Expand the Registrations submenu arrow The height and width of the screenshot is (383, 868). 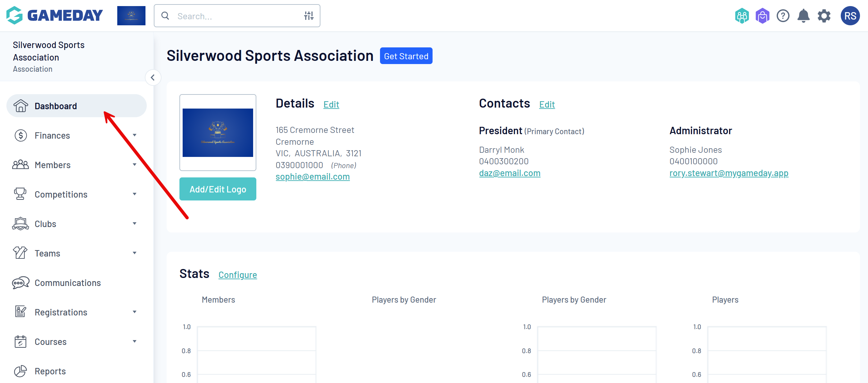click(x=135, y=312)
